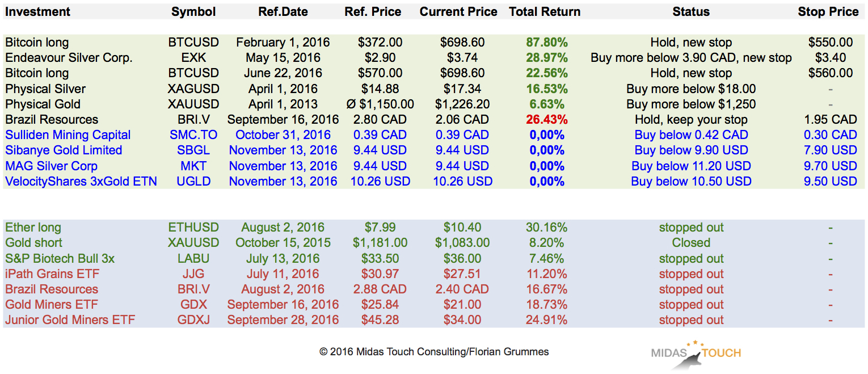The height and width of the screenshot is (374, 868).
Task: Click the Total Return column header
Action: pos(545,12)
